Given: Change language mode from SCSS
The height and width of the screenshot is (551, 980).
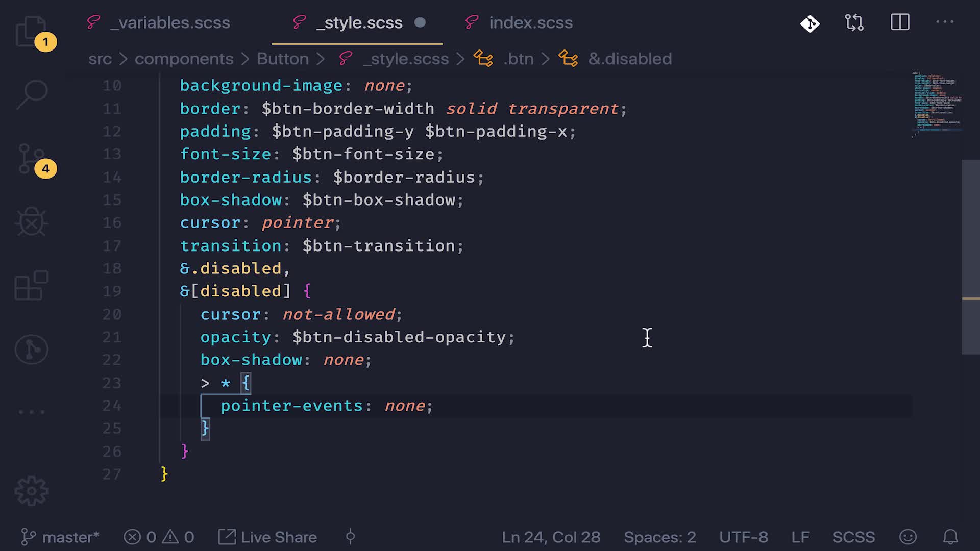Looking at the screenshot, I should click(x=853, y=537).
